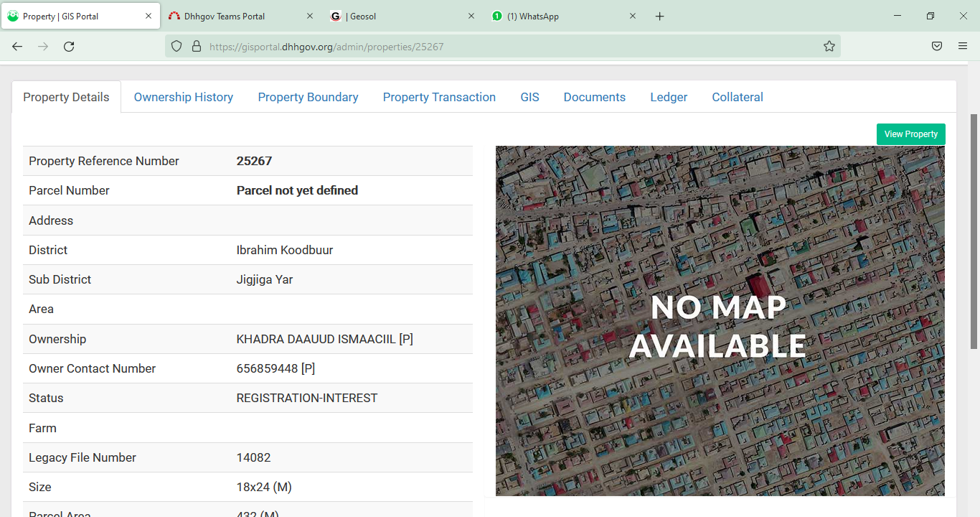Click the browser forward arrow
This screenshot has width=980, height=517.
point(43,46)
